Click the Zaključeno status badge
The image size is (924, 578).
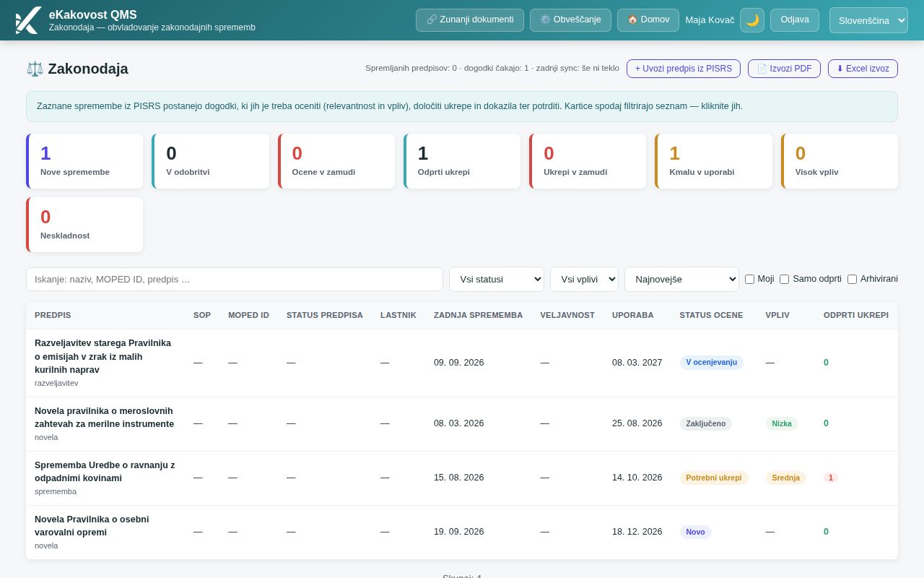point(705,423)
